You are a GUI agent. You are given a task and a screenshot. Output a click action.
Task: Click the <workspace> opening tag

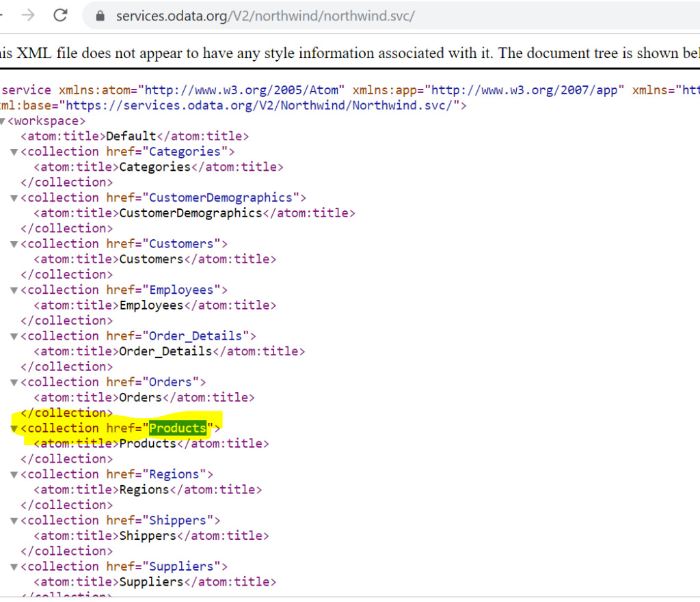46,121
